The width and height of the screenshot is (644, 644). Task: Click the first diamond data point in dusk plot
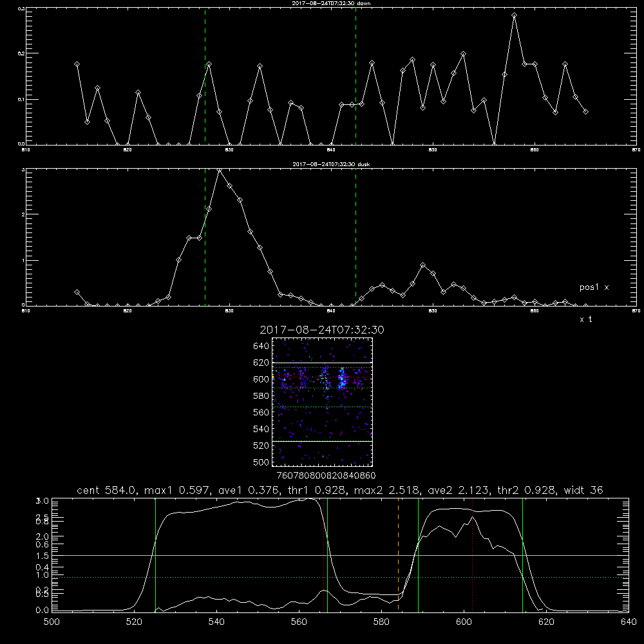click(x=77, y=292)
